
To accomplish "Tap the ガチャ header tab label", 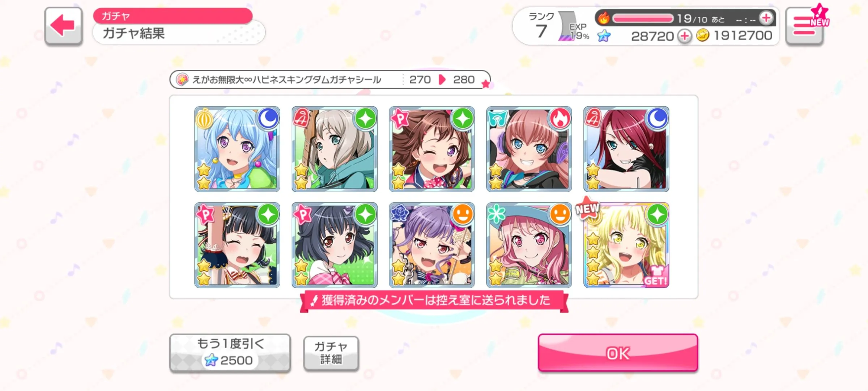I will point(116,16).
